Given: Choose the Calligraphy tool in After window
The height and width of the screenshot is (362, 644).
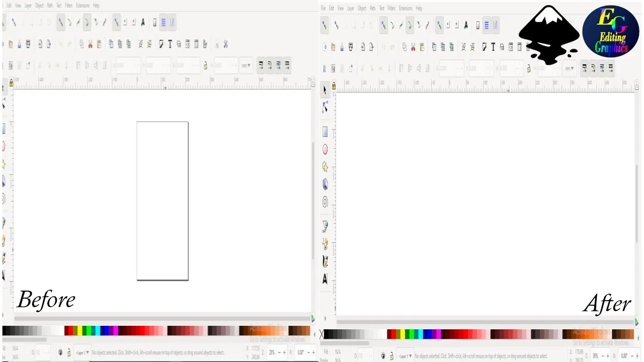Looking at the screenshot, I should (x=325, y=261).
